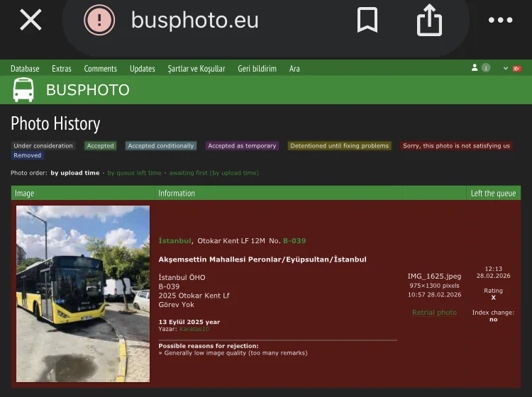Screen dimensions: 532x397
Task: Expand the language flag dropdown
Action: click(x=513, y=68)
